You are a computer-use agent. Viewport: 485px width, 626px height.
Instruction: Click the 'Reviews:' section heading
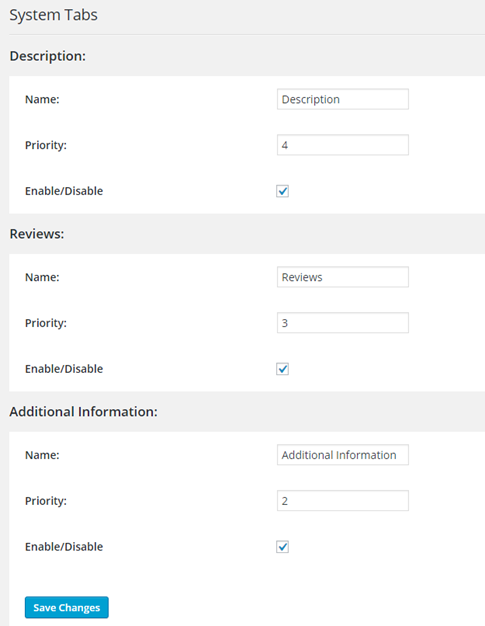pyautogui.click(x=37, y=234)
